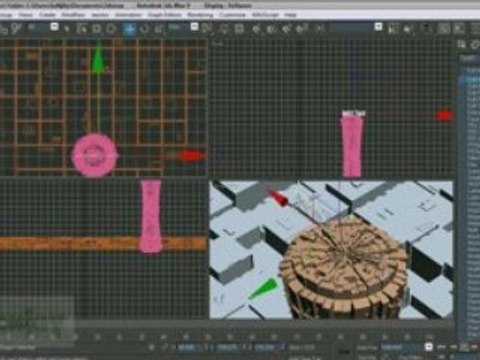Open the Rendering menu
Image resolution: width=480 pixels, height=360 pixels.
point(200,15)
